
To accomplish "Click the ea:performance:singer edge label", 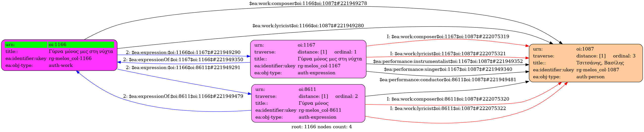I will tap(448, 69).
